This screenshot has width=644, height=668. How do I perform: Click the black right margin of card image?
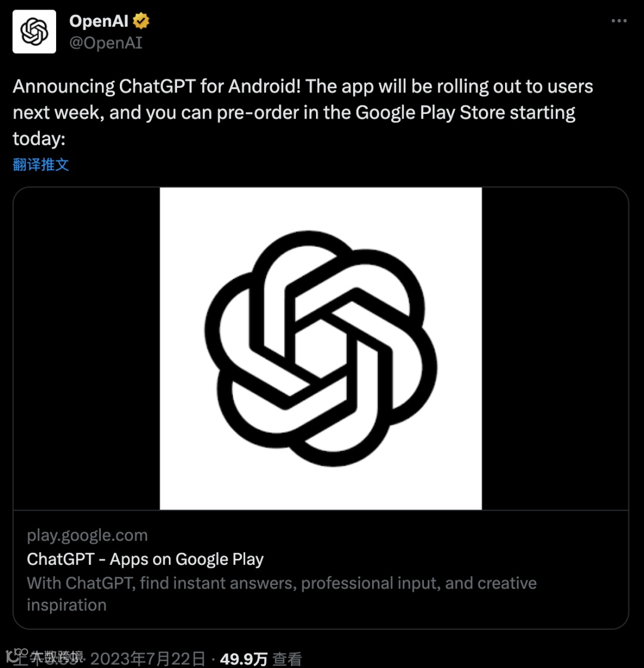point(555,348)
